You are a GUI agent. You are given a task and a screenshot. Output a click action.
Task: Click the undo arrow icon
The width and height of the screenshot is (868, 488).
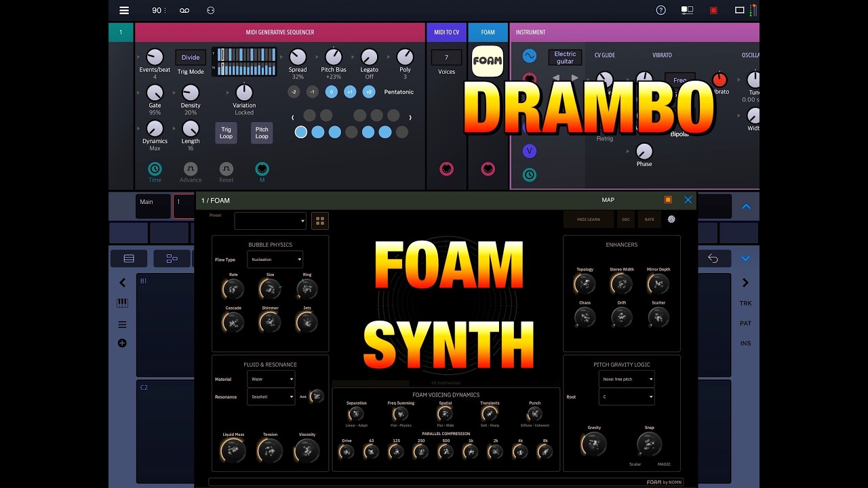tap(713, 258)
